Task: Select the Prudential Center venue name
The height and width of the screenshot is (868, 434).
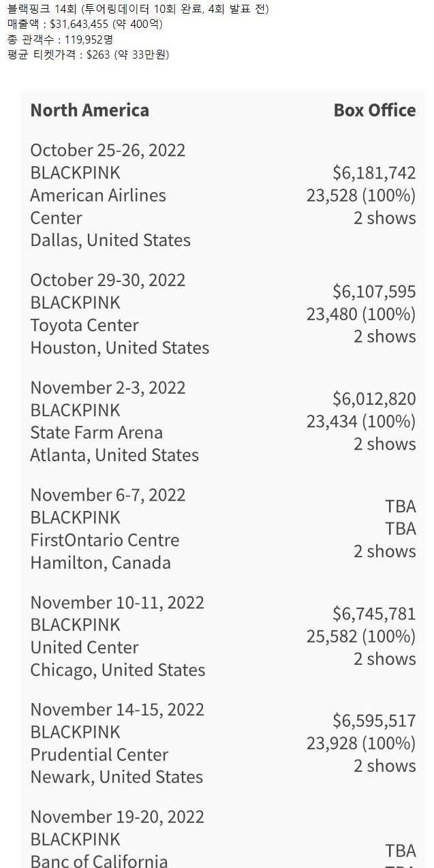Action: 99,755
